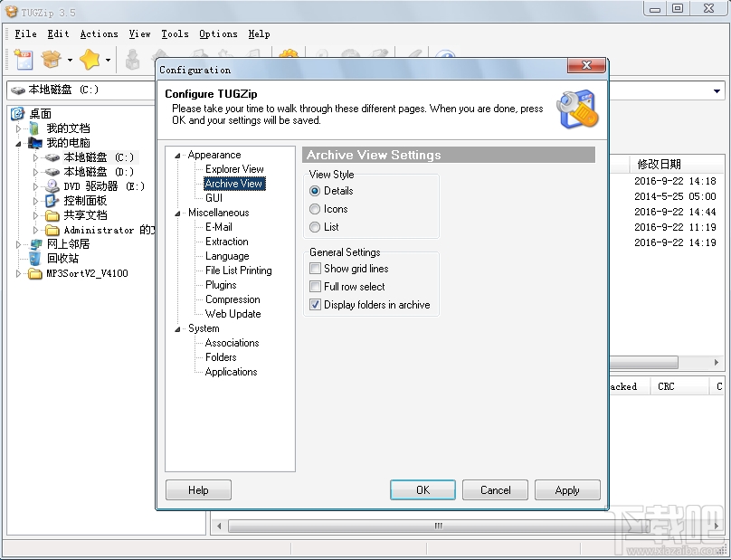Click the Help button in dialog
The image size is (731, 560).
point(198,490)
